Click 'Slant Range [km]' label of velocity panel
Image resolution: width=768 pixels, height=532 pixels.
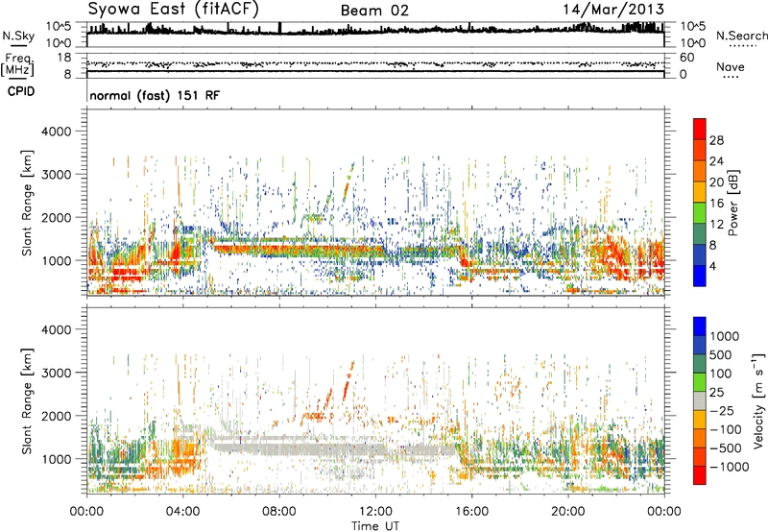click(27, 400)
